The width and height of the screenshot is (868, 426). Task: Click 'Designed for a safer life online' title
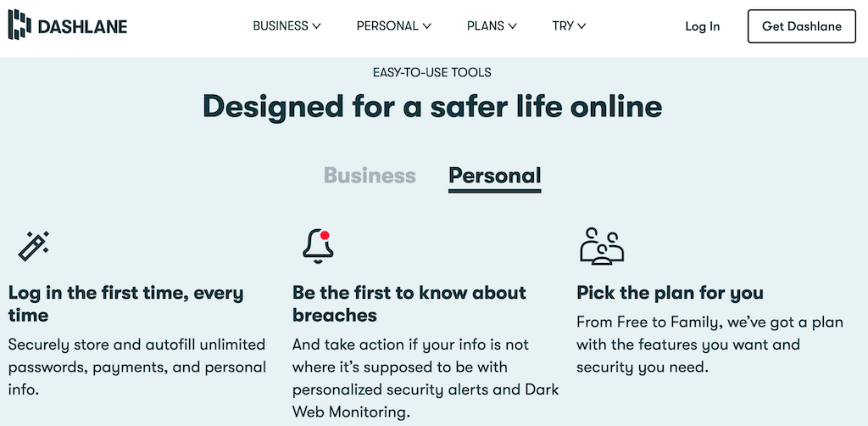(433, 106)
